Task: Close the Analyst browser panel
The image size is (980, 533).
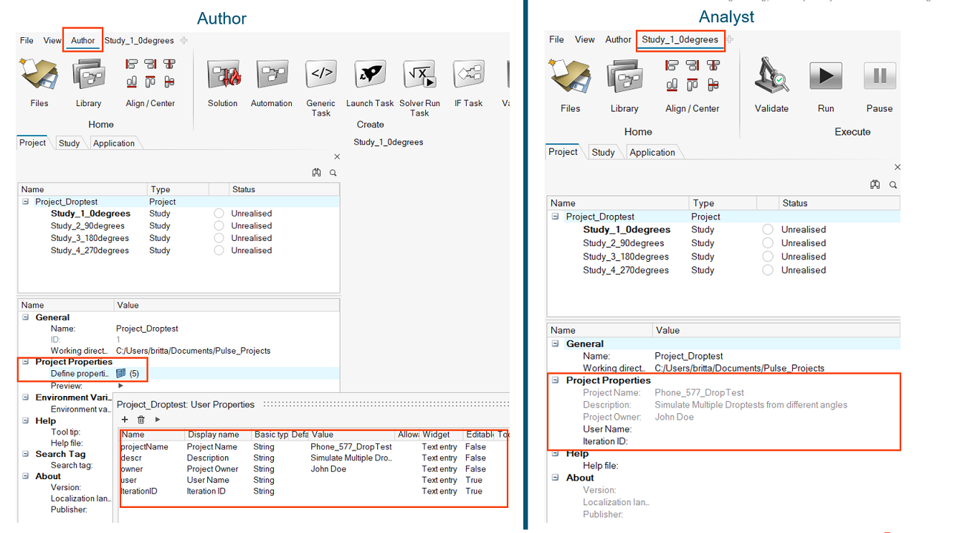Action: pyautogui.click(x=897, y=167)
